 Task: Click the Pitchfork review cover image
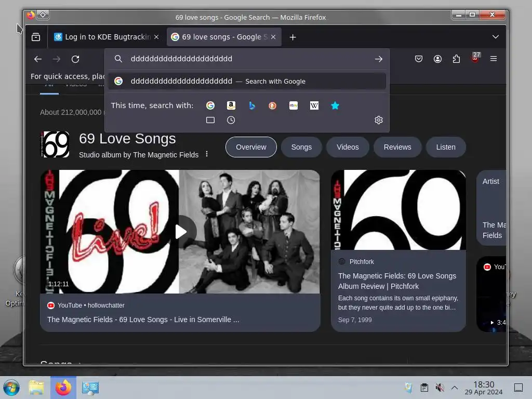point(398,210)
